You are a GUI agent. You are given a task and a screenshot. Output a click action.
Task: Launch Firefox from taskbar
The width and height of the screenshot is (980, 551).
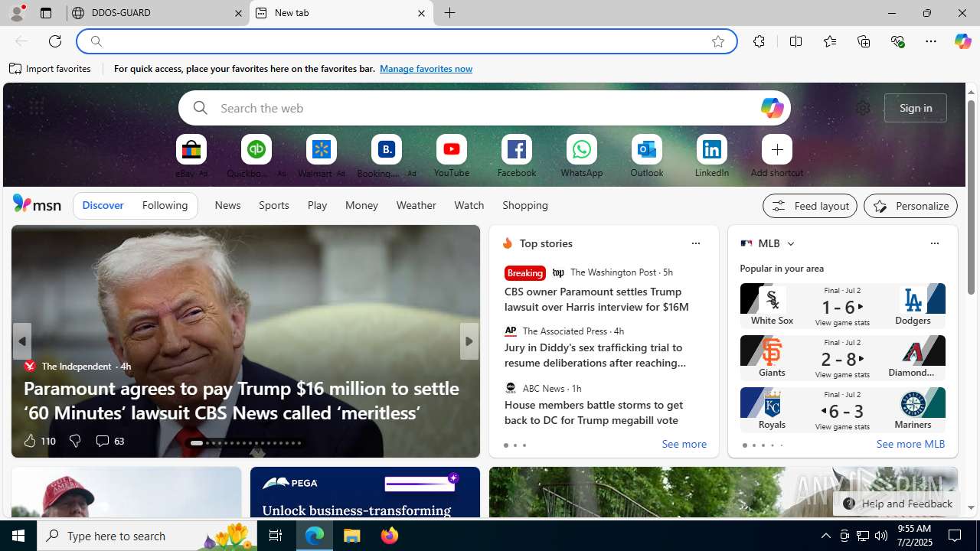click(390, 536)
